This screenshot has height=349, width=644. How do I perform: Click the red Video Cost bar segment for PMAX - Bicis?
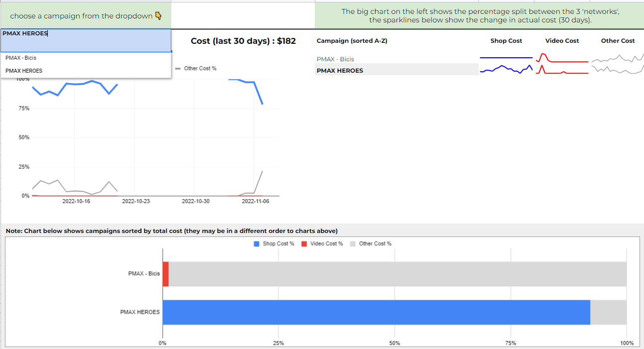(166, 274)
